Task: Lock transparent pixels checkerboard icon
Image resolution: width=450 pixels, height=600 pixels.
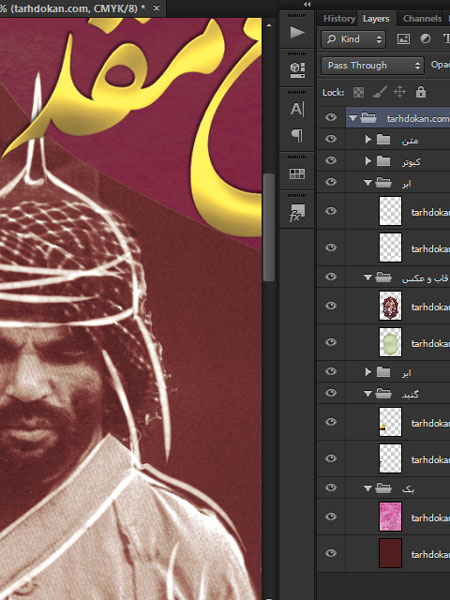Action: [x=358, y=92]
